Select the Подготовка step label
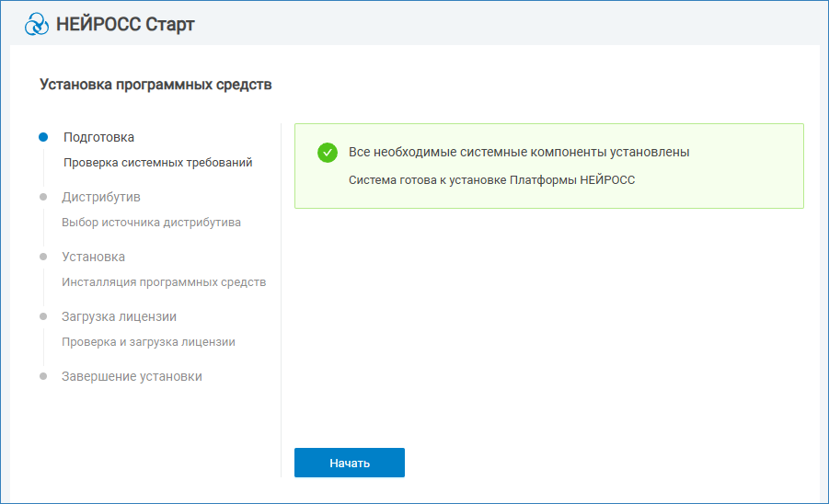This screenshot has width=829, height=504. (x=98, y=137)
